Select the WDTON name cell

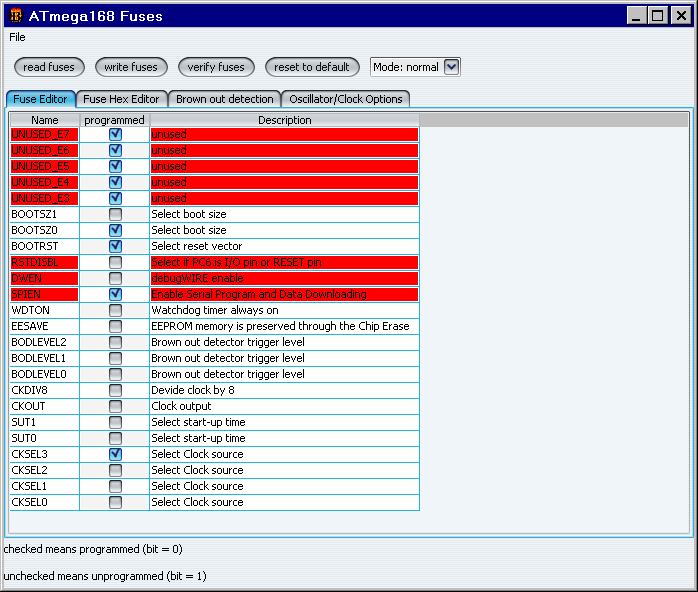click(45, 311)
